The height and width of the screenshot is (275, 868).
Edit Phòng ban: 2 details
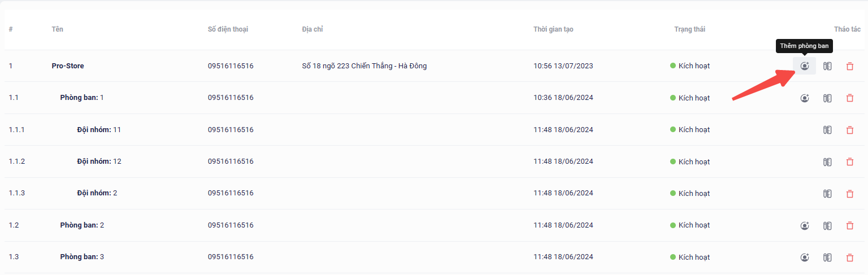[x=827, y=226]
